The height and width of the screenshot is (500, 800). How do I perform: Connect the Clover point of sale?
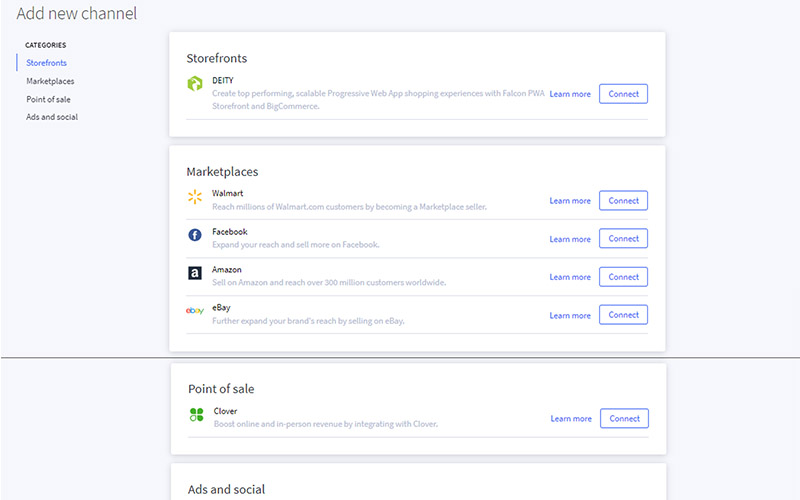point(624,418)
